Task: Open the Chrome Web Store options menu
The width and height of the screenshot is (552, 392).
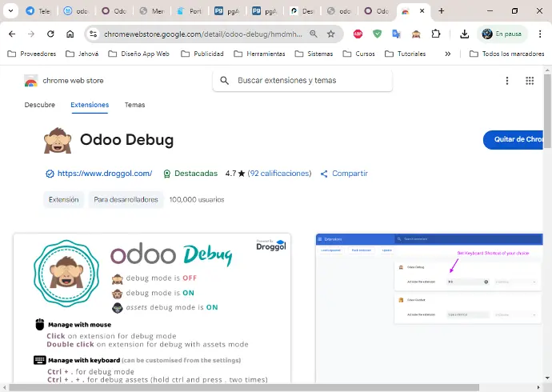Action: coord(507,81)
